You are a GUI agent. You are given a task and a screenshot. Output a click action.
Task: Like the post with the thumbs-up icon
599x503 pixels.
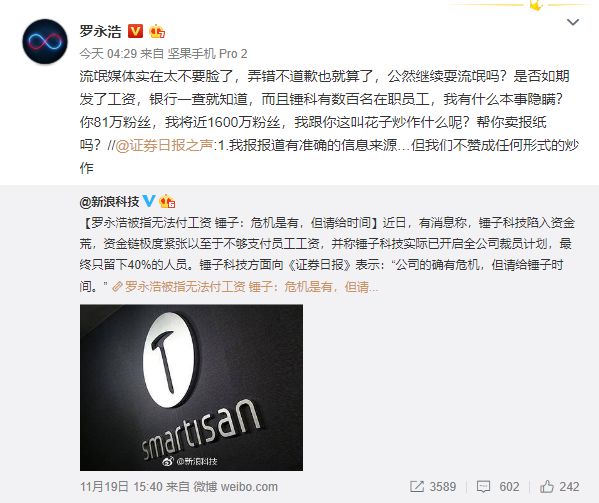(547, 486)
